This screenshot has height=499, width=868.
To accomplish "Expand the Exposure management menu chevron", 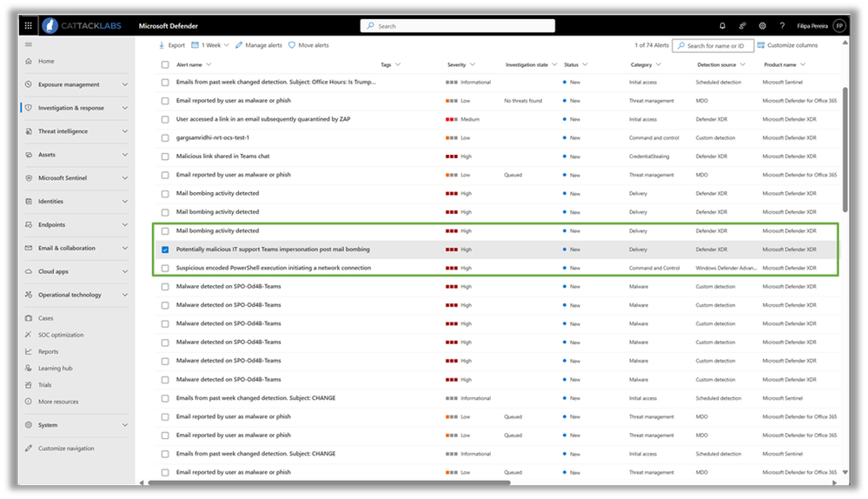I will [x=125, y=84].
